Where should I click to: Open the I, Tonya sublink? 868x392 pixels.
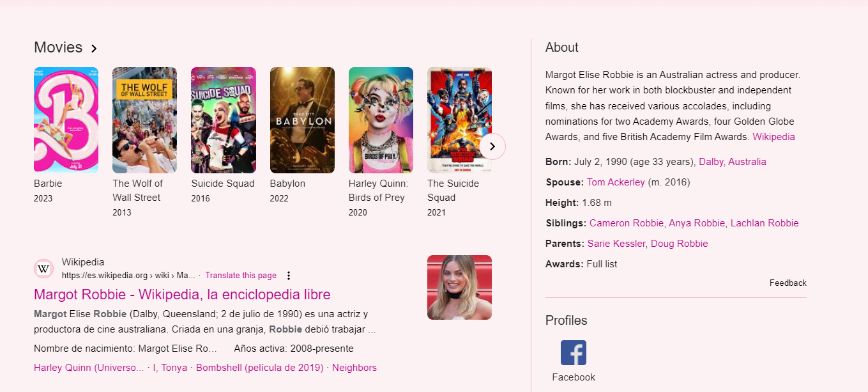[169, 368]
